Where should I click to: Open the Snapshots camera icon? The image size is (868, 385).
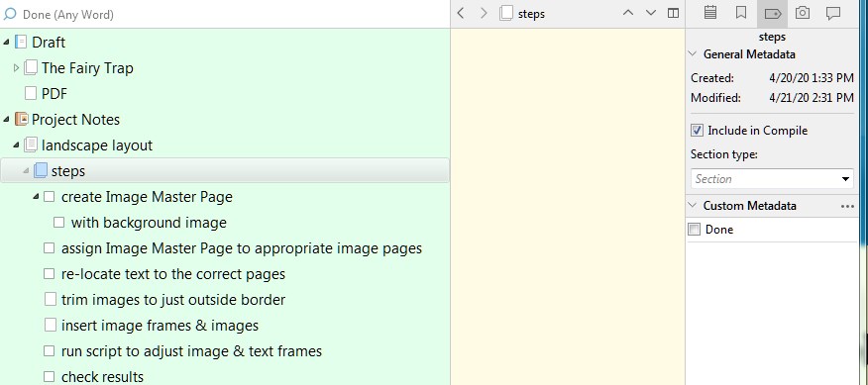[x=803, y=13]
